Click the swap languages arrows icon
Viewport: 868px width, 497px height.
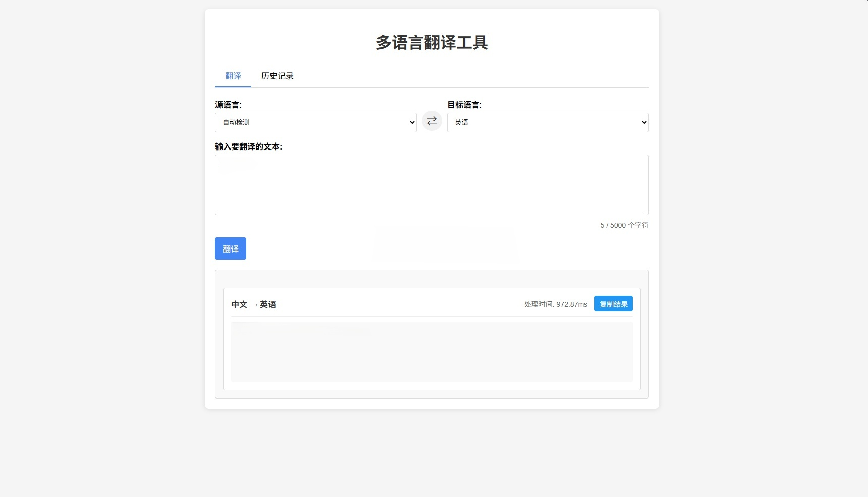pyautogui.click(x=431, y=121)
